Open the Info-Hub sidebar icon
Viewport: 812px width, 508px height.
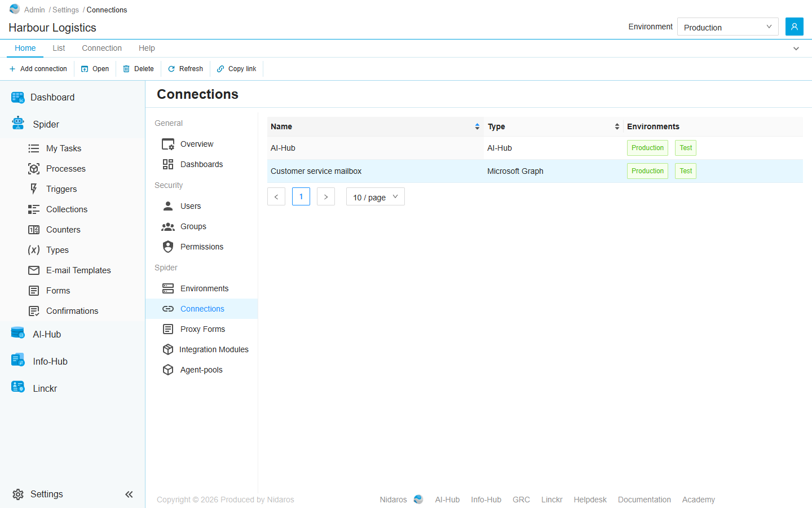(18, 360)
